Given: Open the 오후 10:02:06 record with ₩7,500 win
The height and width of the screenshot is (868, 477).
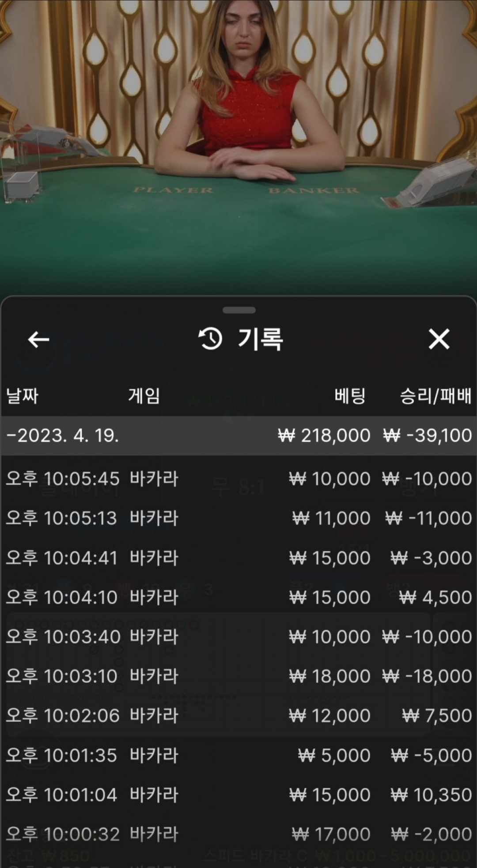Looking at the screenshot, I should point(238,716).
